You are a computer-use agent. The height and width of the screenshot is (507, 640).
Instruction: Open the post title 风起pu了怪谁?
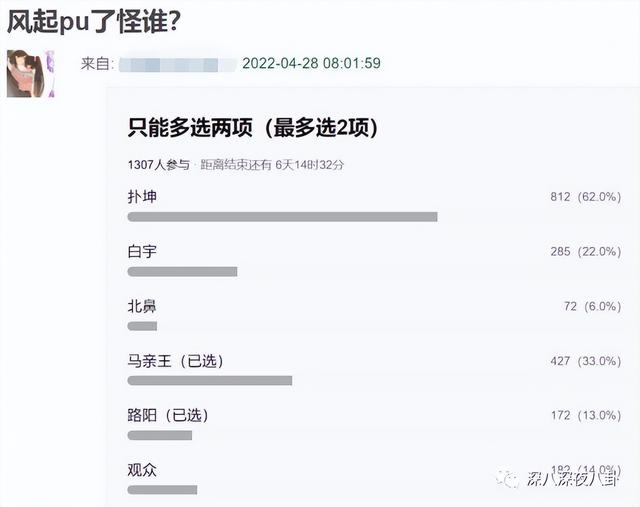[94, 21]
